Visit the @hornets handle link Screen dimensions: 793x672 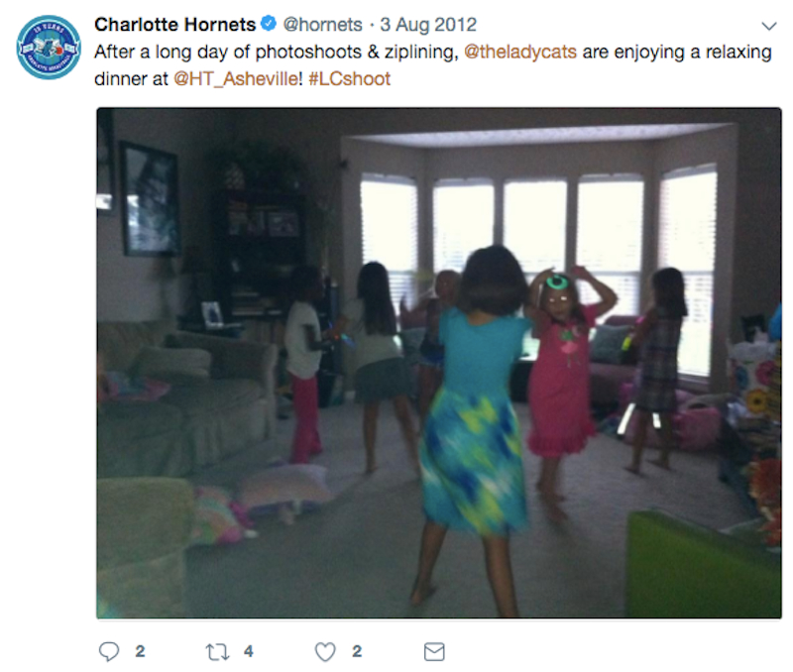[x=323, y=24]
